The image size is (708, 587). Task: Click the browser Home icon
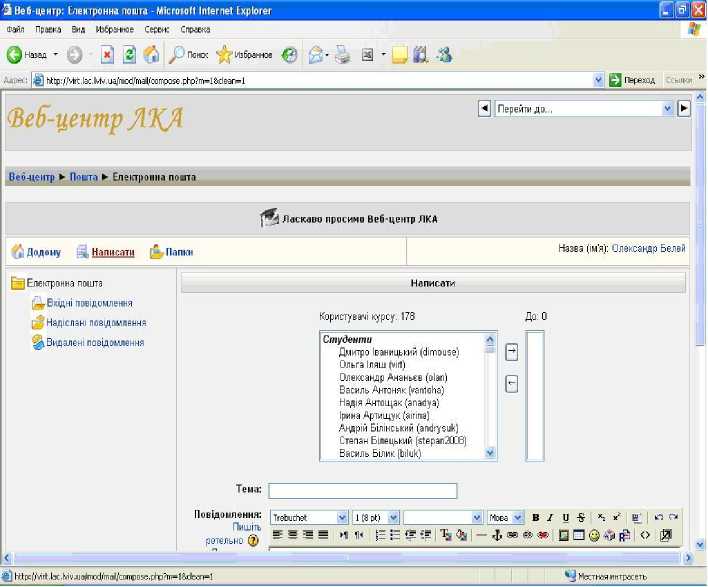pyautogui.click(x=151, y=55)
